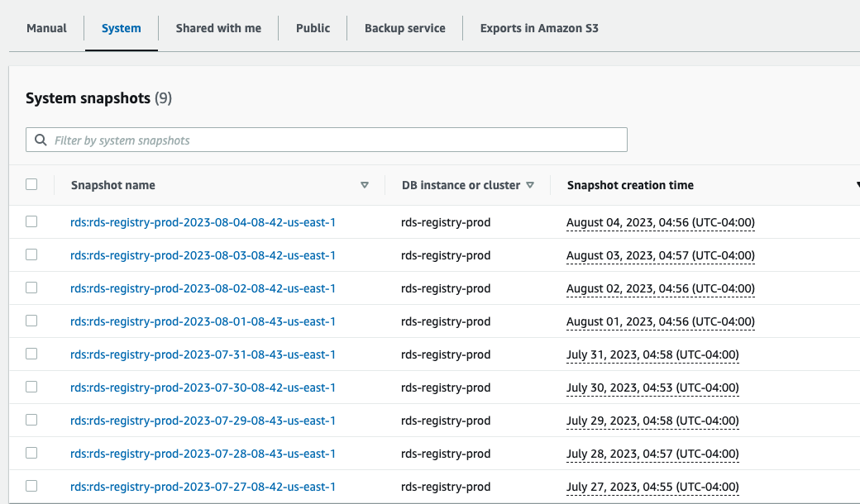Check the 2023-08-04 snapshot row checkbox
Image resolution: width=860 pixels, height=504 pixels.
pyautogui.click(x=31, y=222)
